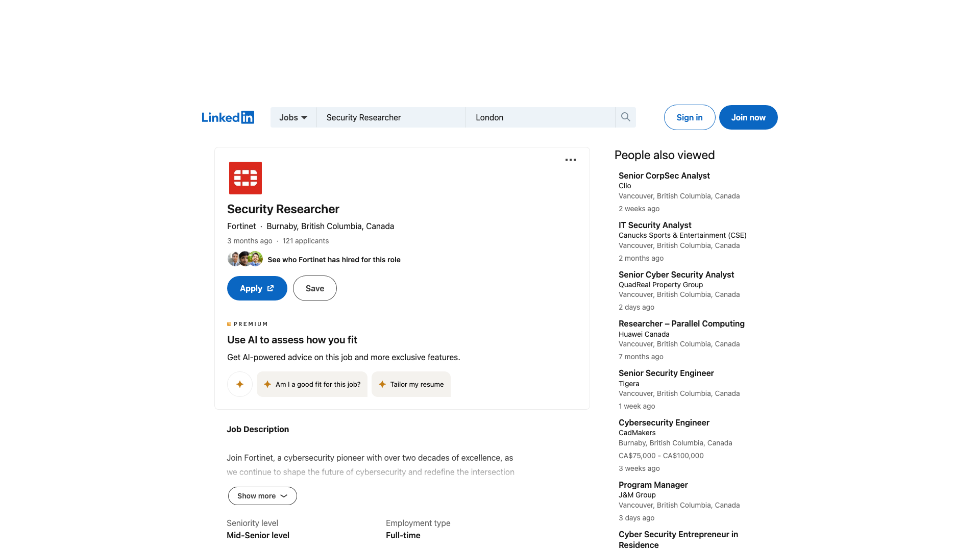Click the Join now button
980x551 pixels.
(x=748, y=117)
